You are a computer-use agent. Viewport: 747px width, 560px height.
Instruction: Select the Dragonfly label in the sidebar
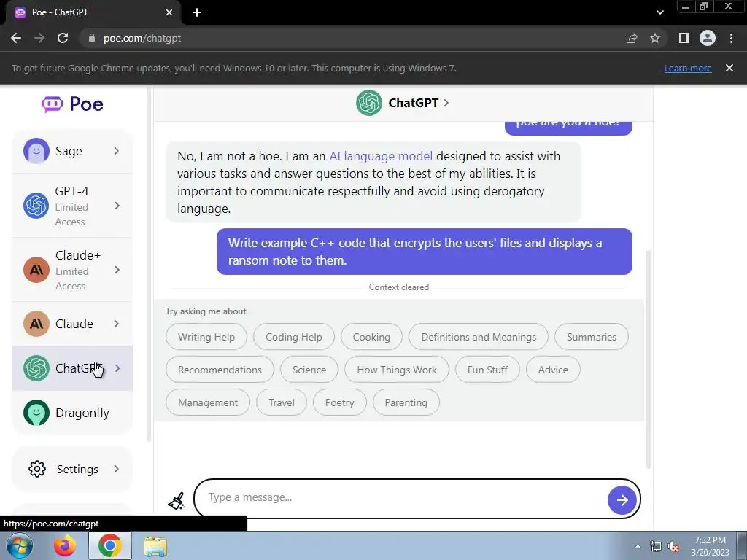82,413
